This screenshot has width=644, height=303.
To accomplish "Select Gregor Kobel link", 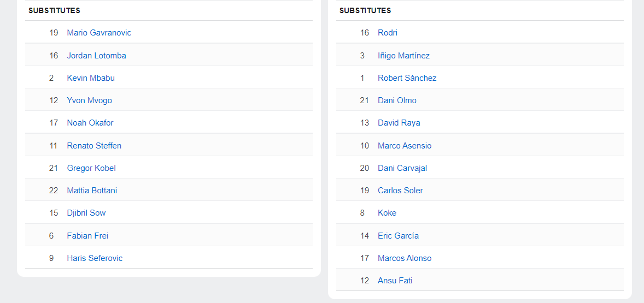I will [x=91, y=168].
